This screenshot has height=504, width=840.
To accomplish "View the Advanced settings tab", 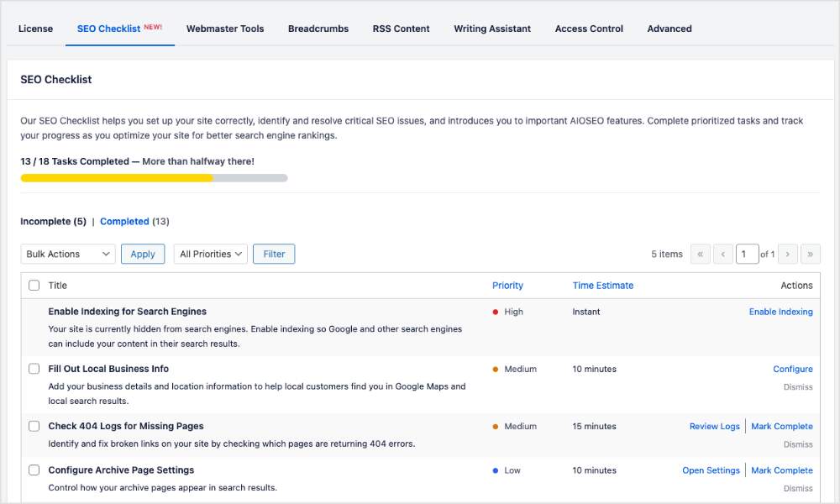I will [x=669, y=29].
